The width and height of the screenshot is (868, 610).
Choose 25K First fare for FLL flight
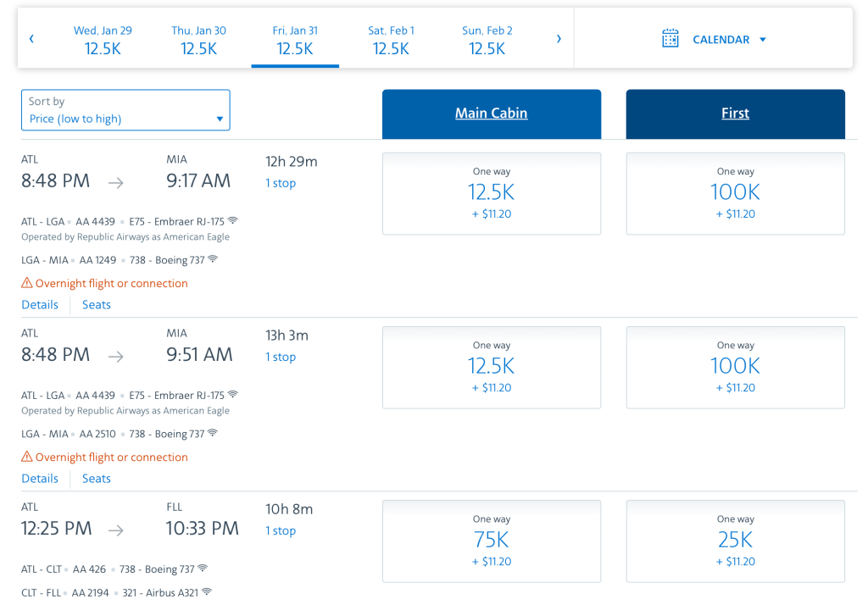pos(735,541)
